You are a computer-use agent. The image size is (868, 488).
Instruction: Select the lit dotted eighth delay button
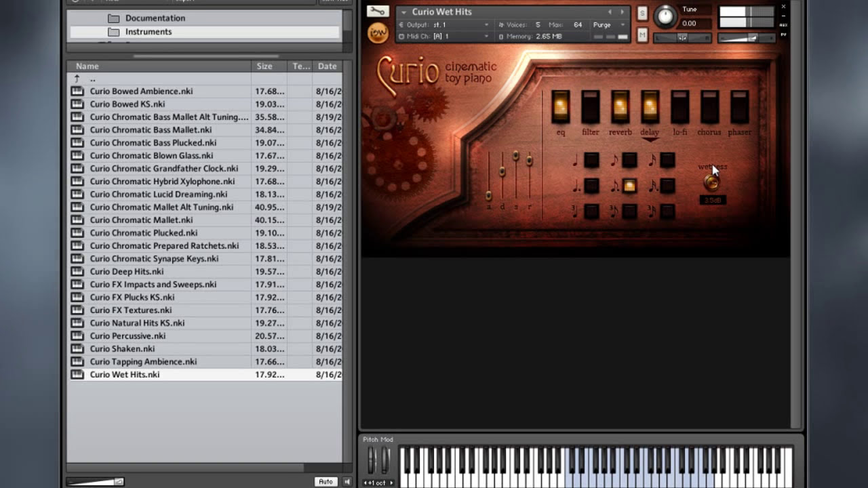pos(629,186)
